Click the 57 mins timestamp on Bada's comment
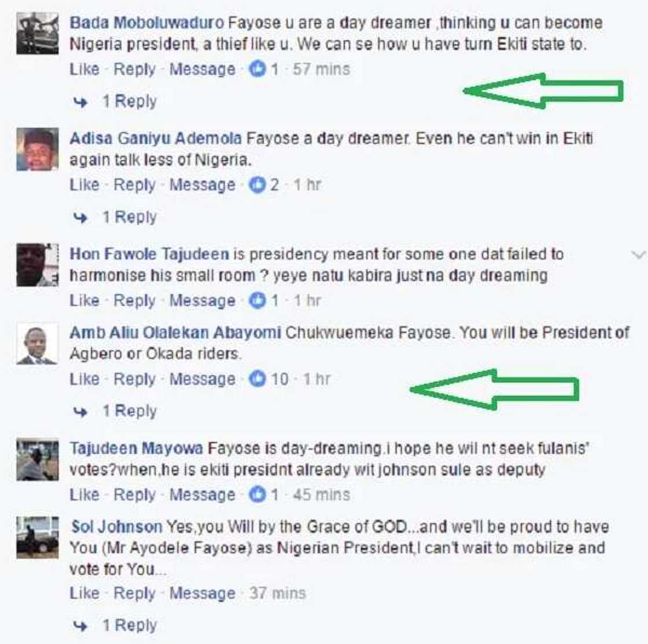The height and width of the screenshot is (644, 648). (x=322, y=69)
